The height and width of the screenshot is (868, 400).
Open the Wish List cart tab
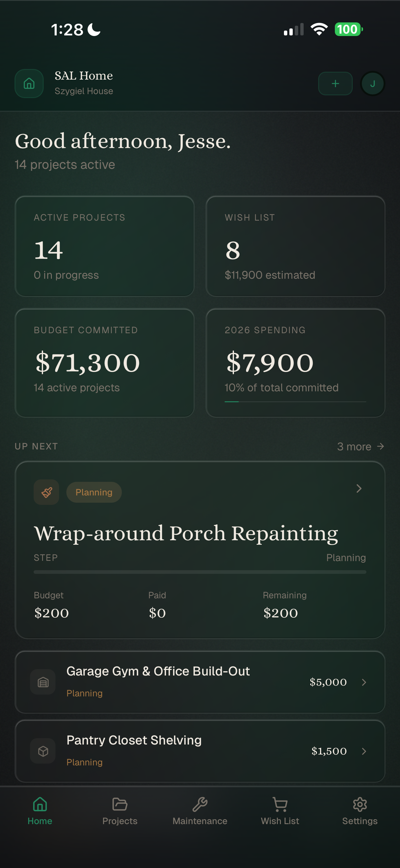click(280, 811)
